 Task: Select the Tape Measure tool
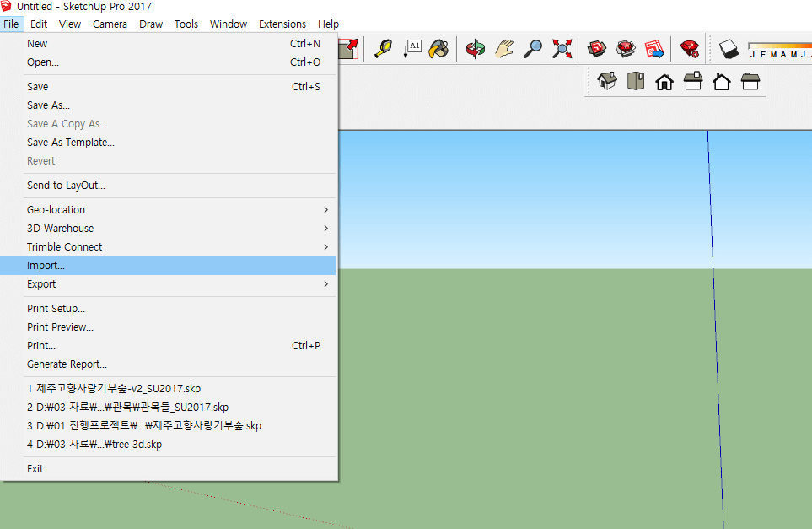point(384,49)
